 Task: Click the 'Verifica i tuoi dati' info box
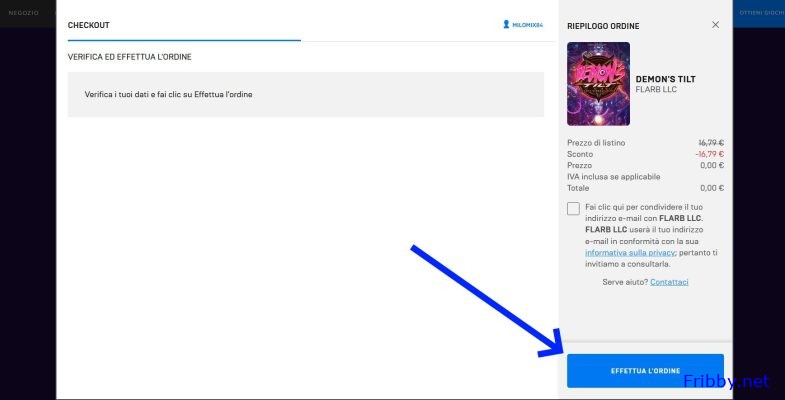[305, 94]
